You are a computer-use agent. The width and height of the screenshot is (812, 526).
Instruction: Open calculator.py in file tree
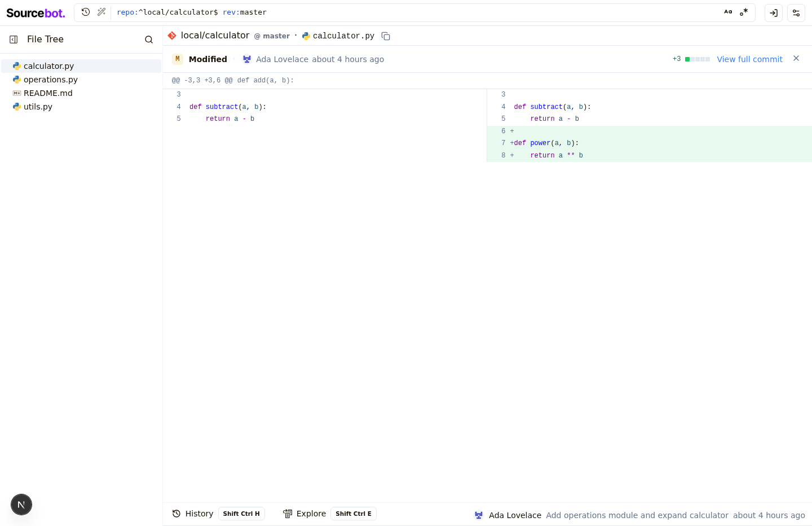pyautogui.click(x=81, y=66)
